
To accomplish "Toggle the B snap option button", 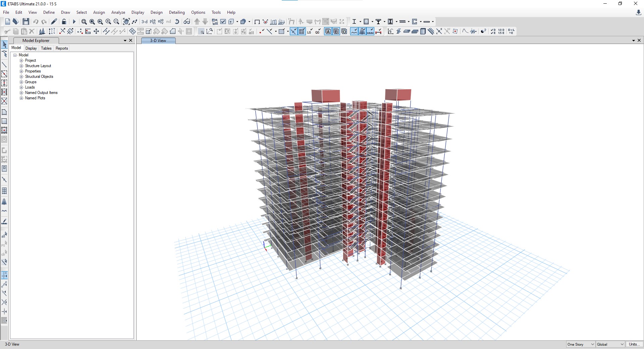I will (x=336, y=32).
